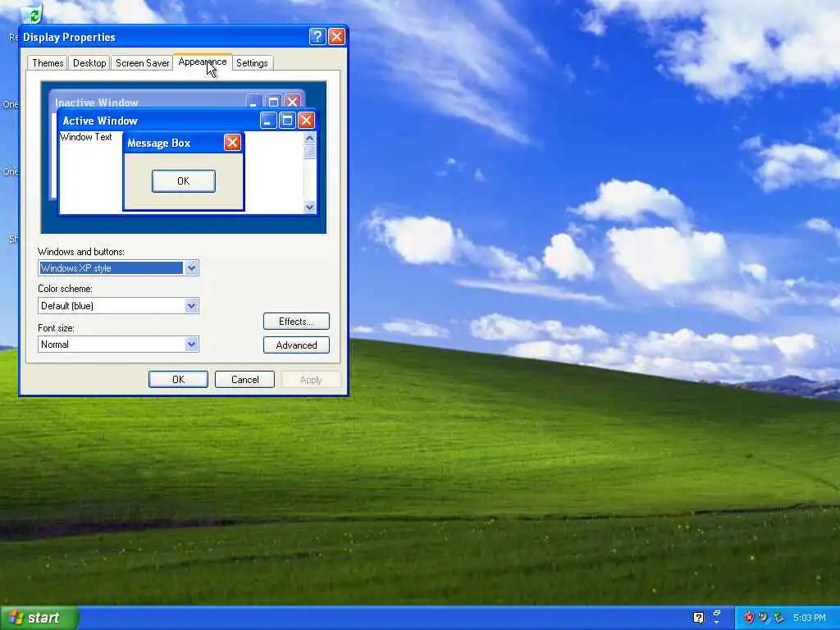Click the Inactive Window preview title
Image resolution: width=840 pixels, height=630 pixels.
click(97, 103)
